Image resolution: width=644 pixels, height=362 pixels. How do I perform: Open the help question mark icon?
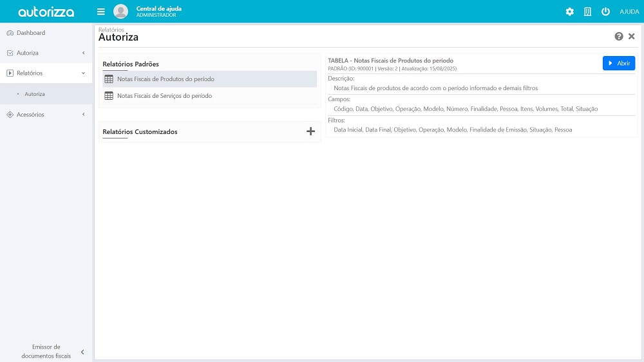click(x=619, y=37)
